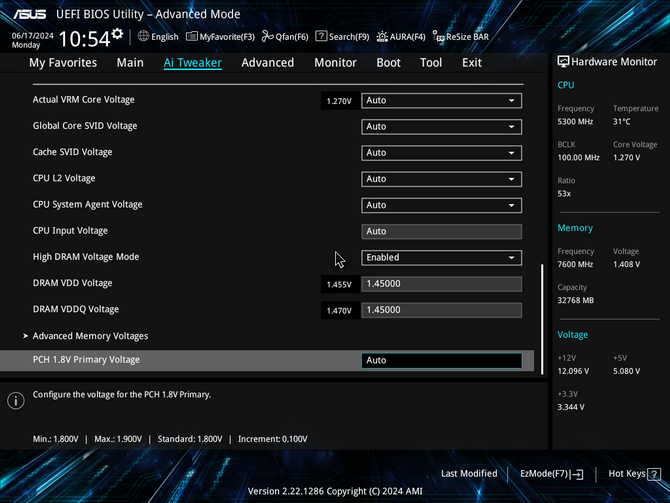
Task: Open the Advanced tab
Action: 267,63
